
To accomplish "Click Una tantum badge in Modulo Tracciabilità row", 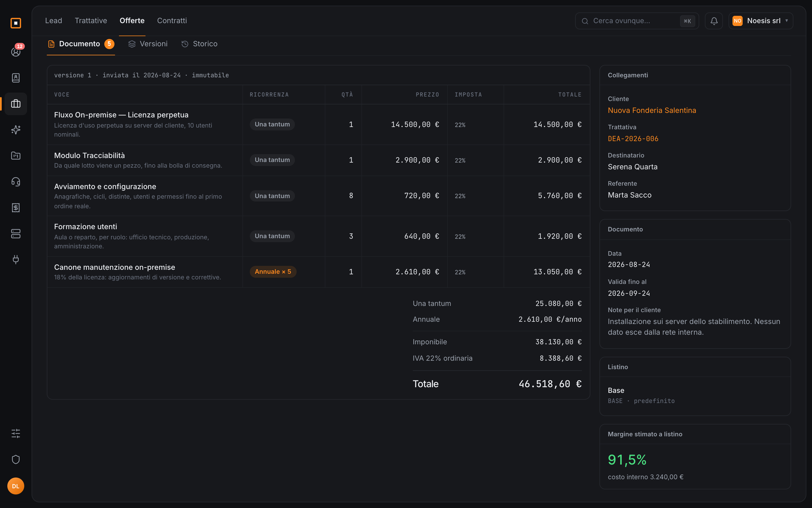I will (272, 160).
